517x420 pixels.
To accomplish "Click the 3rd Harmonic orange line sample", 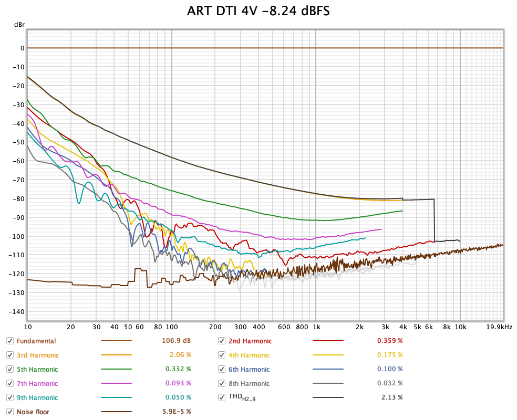I will (117, 355).
